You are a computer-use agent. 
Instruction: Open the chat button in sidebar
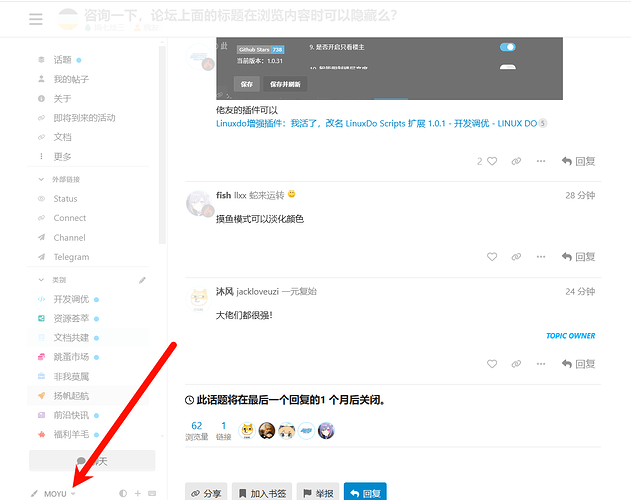(92, 461)
